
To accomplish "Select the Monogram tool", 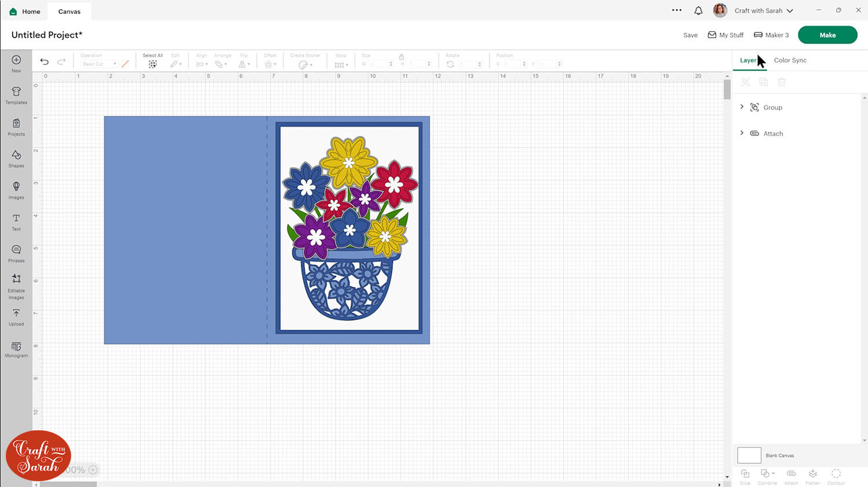I will 16,349.
